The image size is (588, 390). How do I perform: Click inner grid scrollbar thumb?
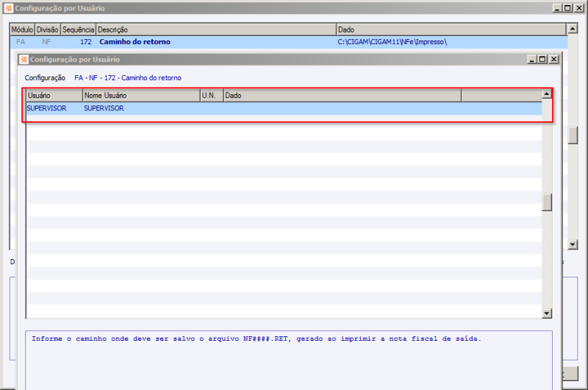[547, 202]
